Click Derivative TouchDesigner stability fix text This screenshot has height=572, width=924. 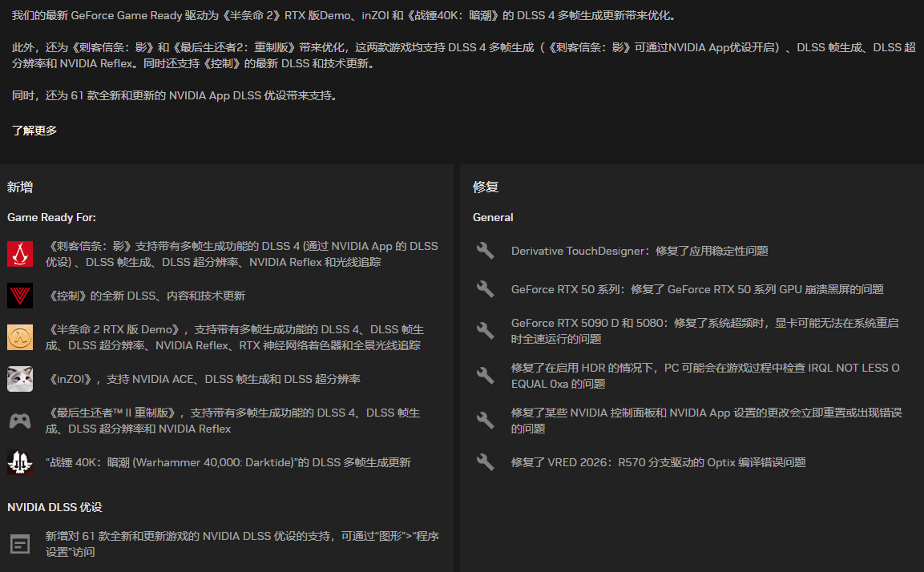[640, 251]
